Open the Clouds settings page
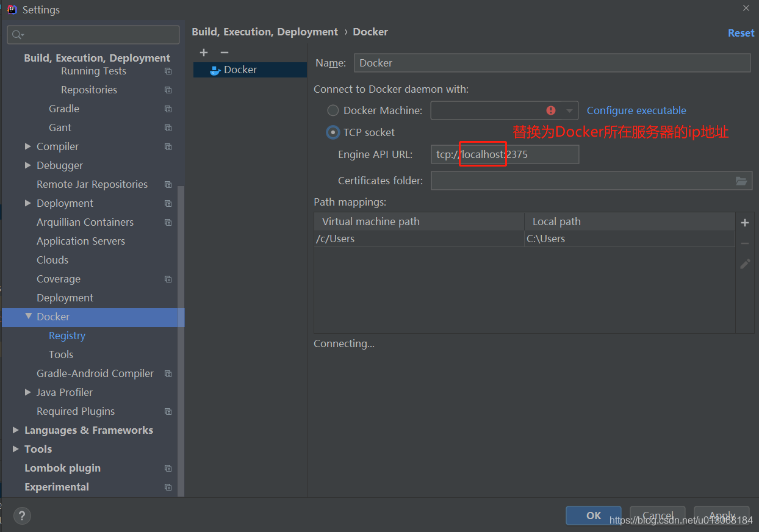The width and height of the screenshot is (759, 532). click(52, 260)
